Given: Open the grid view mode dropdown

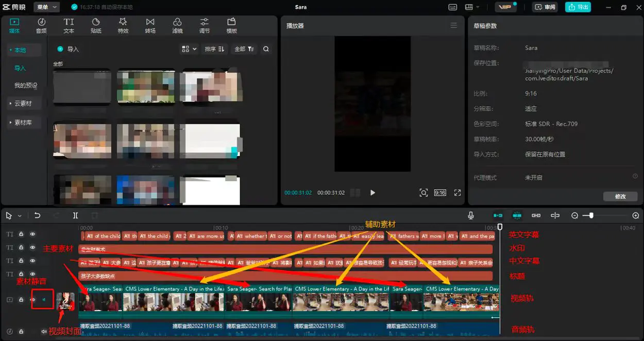Looking at the screenshot, I should [x=189, y=49].
